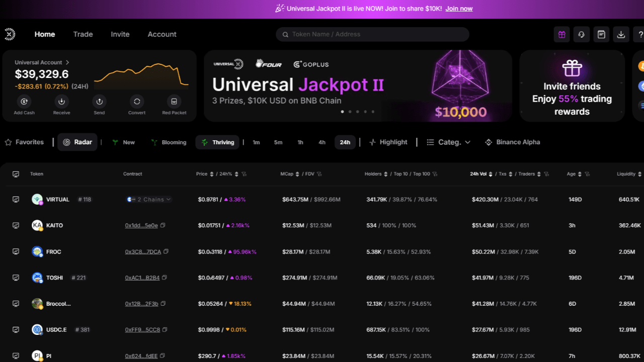The height and width of the screenshot is (362, 644).
Task: Click the first banner carousel dot
Action: pyautogui.click(x=343, y=112)
